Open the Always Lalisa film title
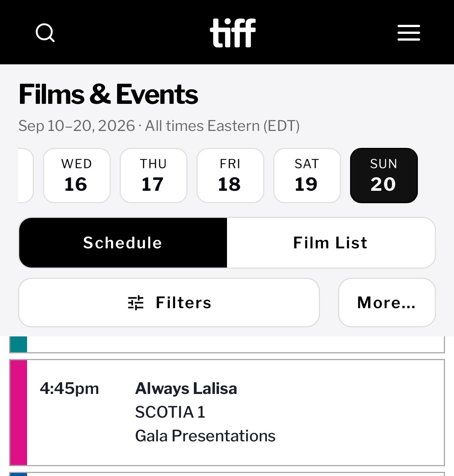 click(186, 388)
